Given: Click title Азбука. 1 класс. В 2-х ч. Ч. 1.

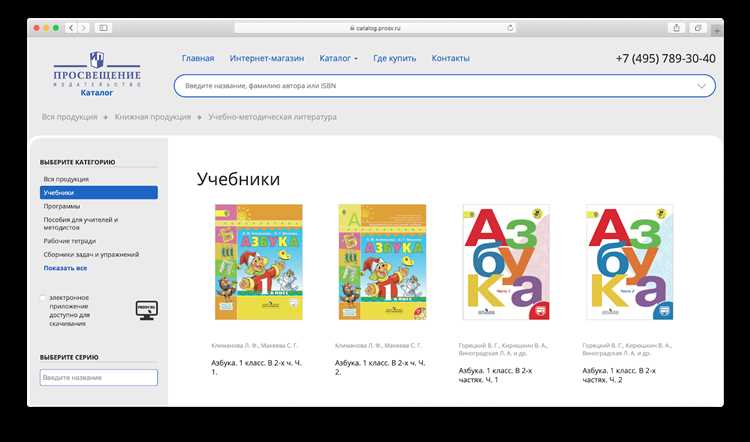Looking at the screenshot, I should pyautogui.click(x=256, y=367).
